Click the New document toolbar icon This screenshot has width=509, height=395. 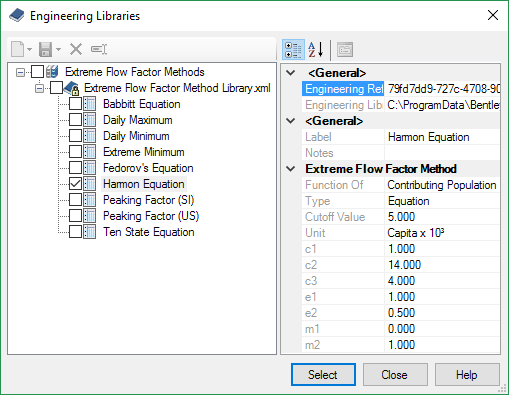click(x=17, y=49)
